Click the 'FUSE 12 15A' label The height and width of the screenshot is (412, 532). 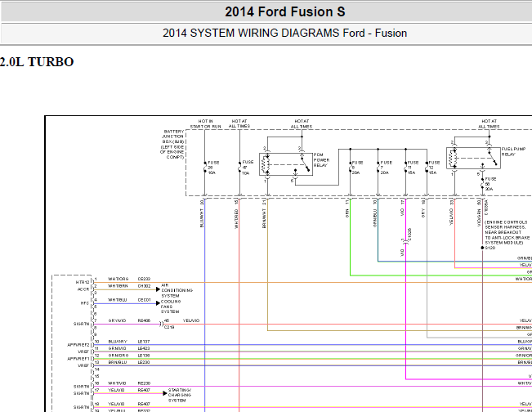(434, 168)
